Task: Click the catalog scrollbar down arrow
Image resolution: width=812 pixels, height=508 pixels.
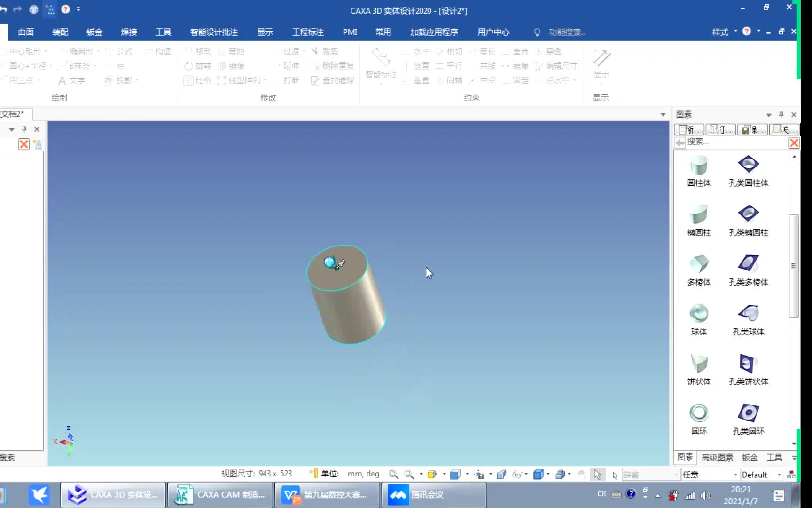Action: coord(794,444)
